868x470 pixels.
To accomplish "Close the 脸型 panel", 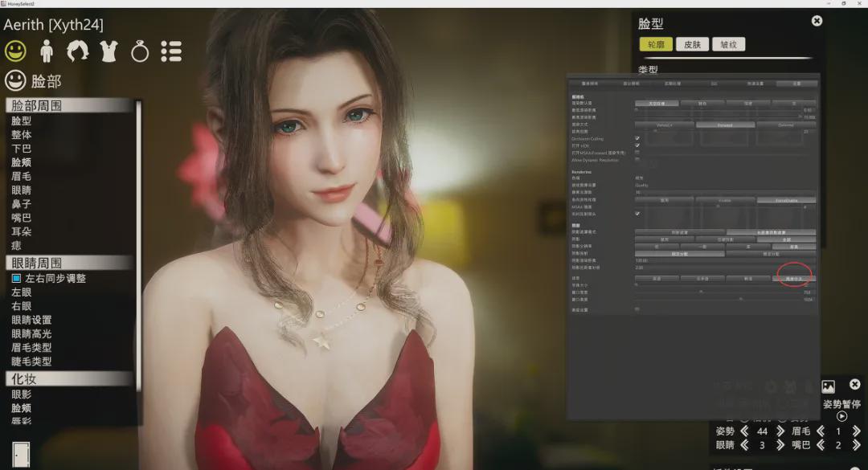I will pos(817,21).
